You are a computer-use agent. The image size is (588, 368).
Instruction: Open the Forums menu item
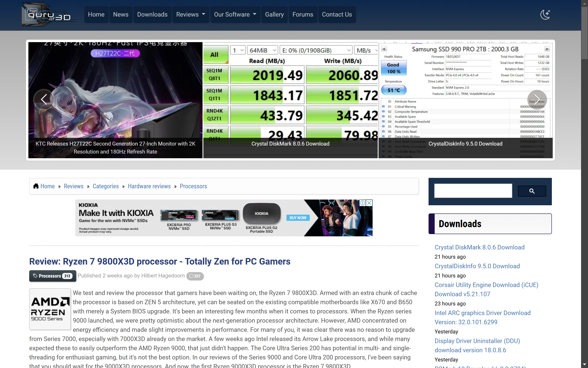[x=303, y=15]
